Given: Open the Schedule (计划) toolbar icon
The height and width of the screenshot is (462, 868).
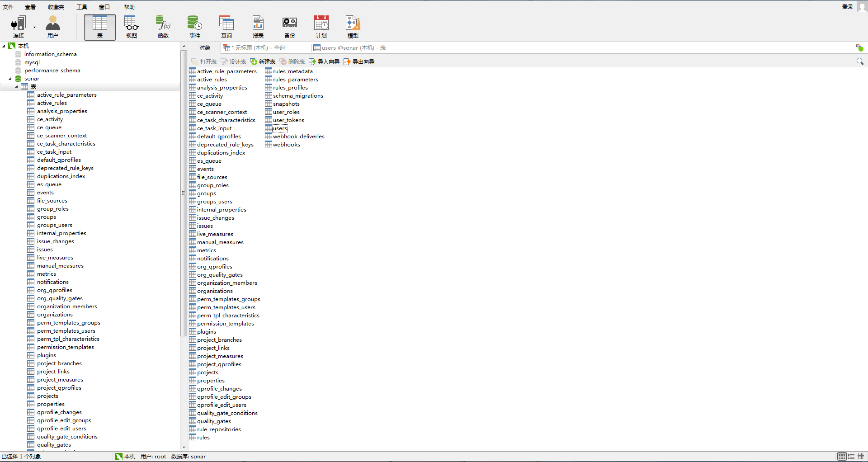Looking at the screenshot, I should 321,27.
